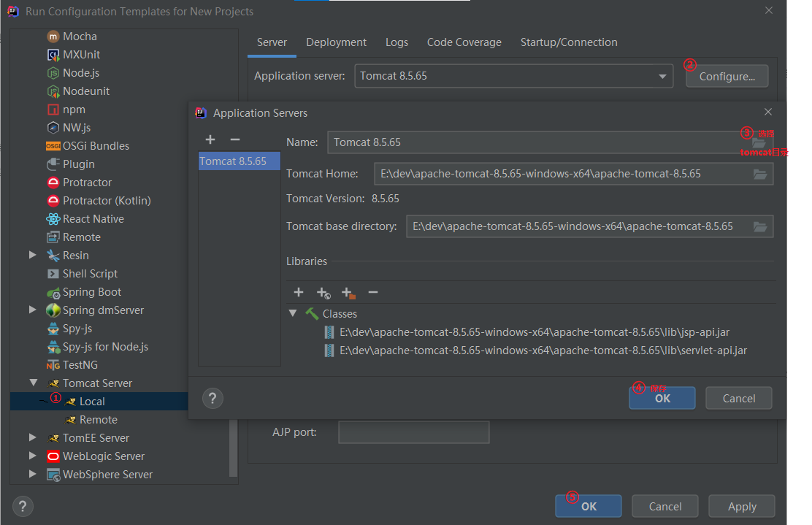This screenshot has height=525, width=812.
Task: Open the Startup/Connection tab
Action: click(x=569, y=42)
